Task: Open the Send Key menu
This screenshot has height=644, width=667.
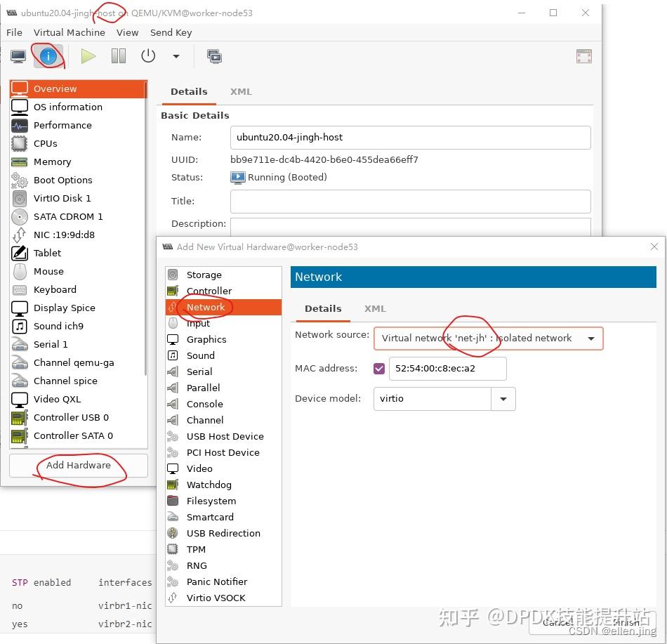Action: (x=171, y=33)
